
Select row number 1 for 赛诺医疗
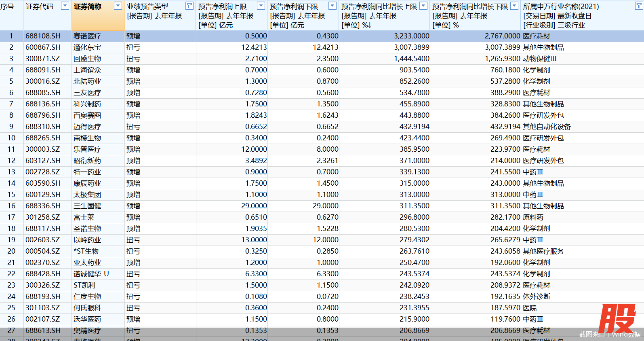coord(11,36)
